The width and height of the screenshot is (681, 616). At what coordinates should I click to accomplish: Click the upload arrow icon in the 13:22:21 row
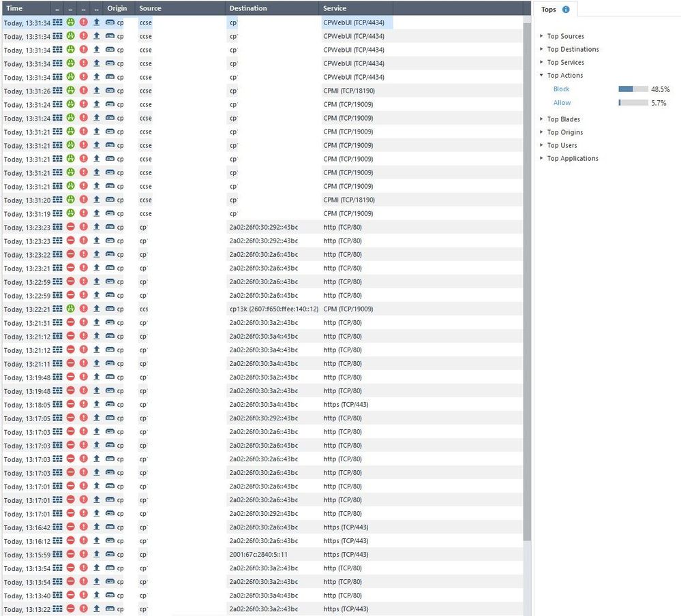click(x=96, y=309)
